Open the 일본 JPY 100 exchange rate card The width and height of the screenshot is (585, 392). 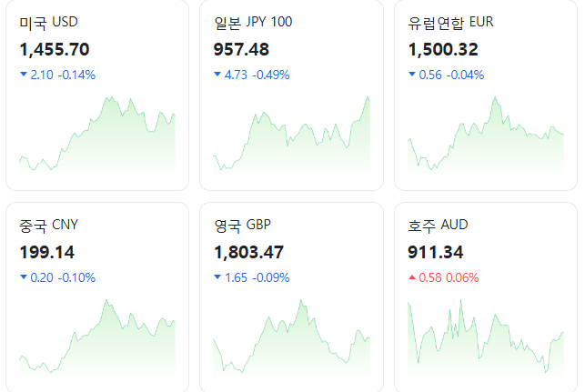point(292,95)
